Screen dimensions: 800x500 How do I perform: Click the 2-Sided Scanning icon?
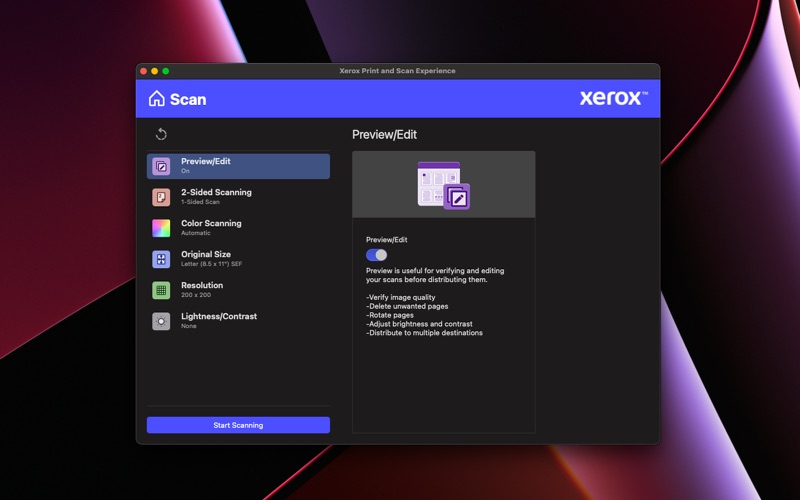(161, 197)
